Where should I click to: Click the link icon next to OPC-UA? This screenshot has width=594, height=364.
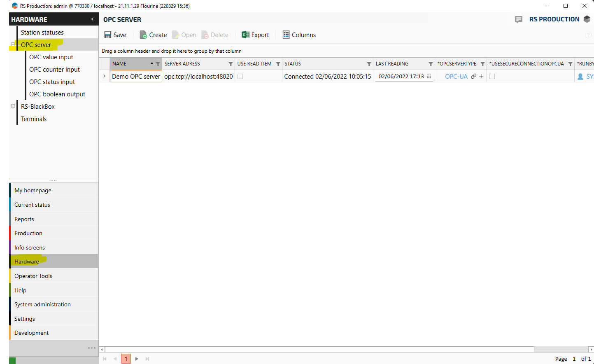(x=474, y=76)
